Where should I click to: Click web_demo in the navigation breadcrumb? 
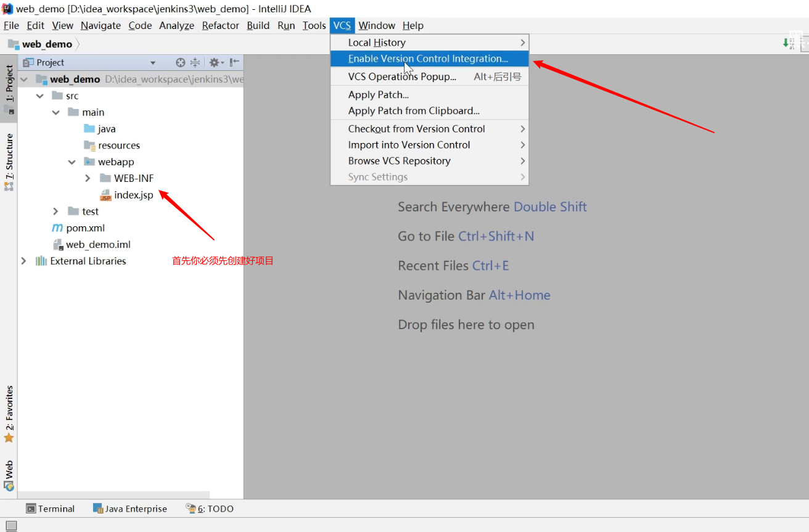[47, 44]
